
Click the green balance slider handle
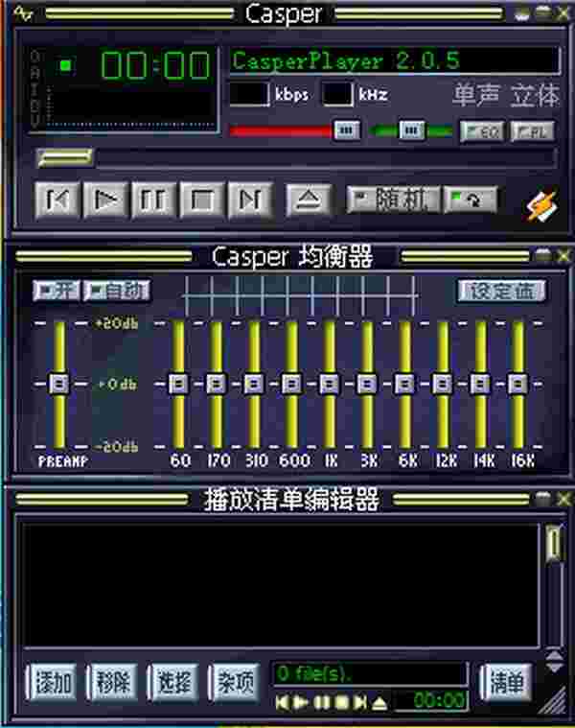point(412,130)
